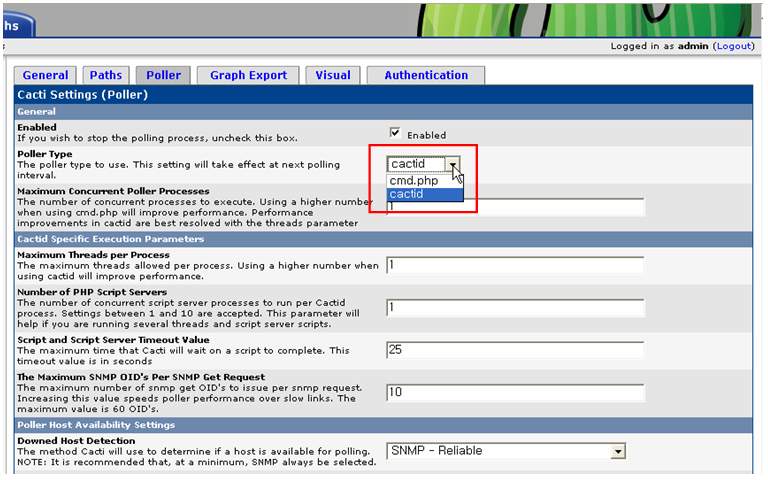The image size is (768, 480).
Task: Click the Number of PHP Script Servers field
Action: (515, 308)
